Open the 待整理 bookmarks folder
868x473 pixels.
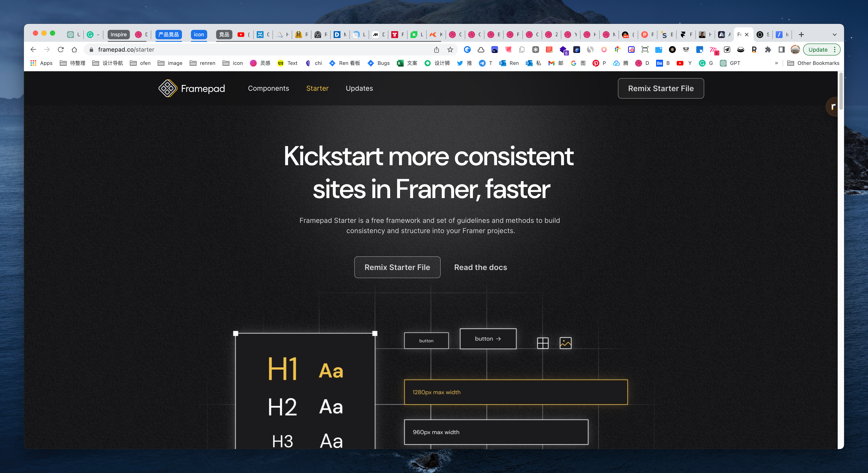[72, 63]
